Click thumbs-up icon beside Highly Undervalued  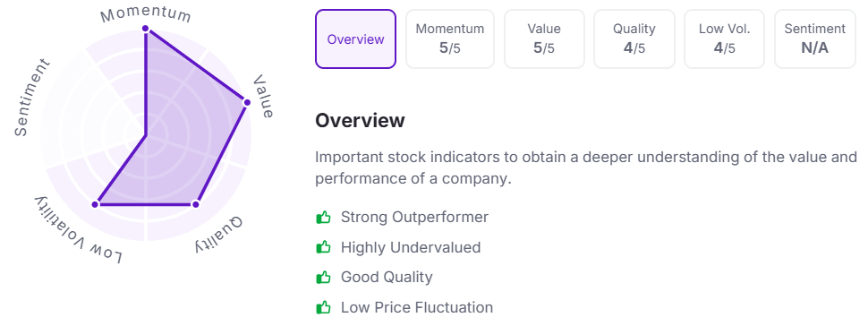[x=323, y=246]
